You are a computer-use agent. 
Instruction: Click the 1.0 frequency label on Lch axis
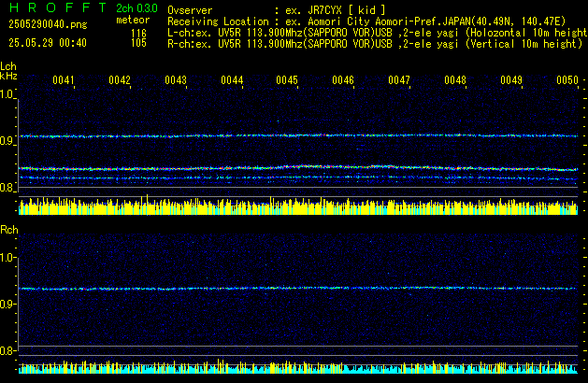(7, 94)
